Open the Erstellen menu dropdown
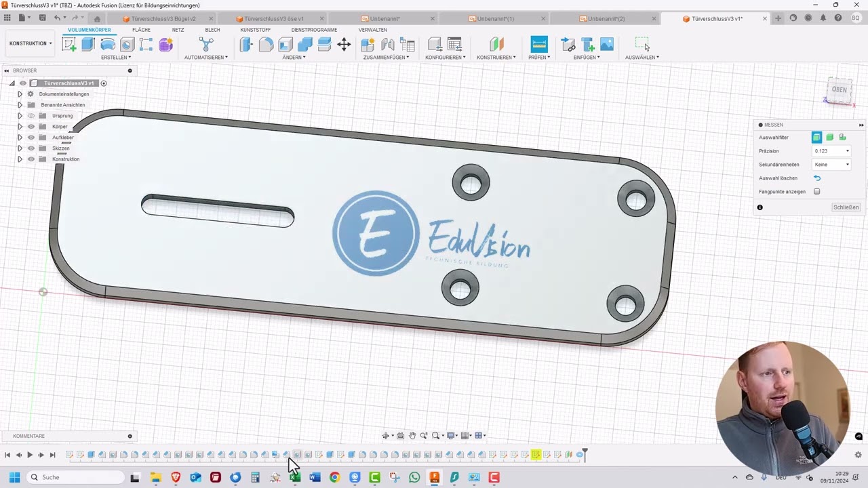Screen dimensions: 868x488 [116, 58]
